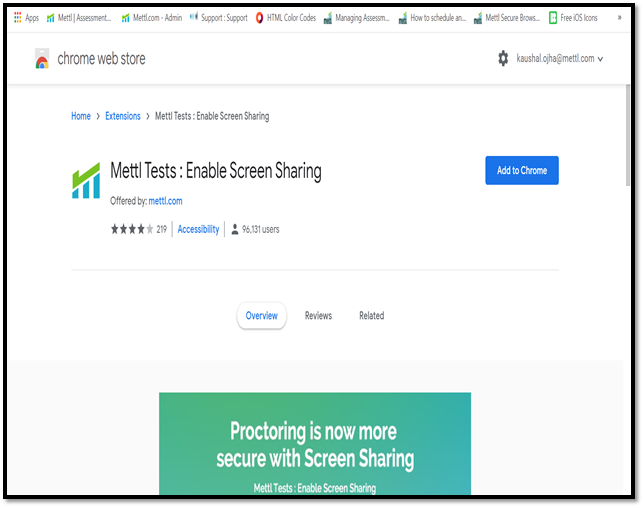Image resolution: width=644 pixels, height=508 pixels.
Task: Click the Mettl extension logo icon
Action: coord(86,180)
